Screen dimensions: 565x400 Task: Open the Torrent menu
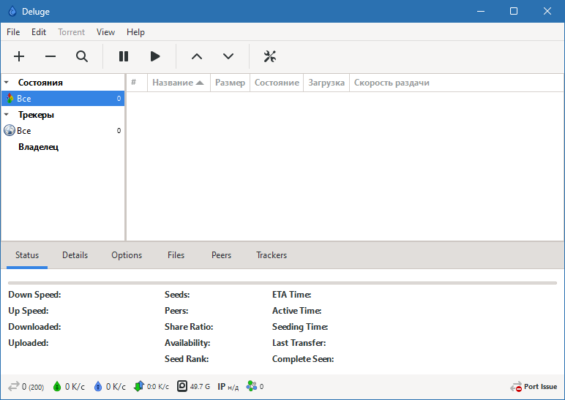71,32
